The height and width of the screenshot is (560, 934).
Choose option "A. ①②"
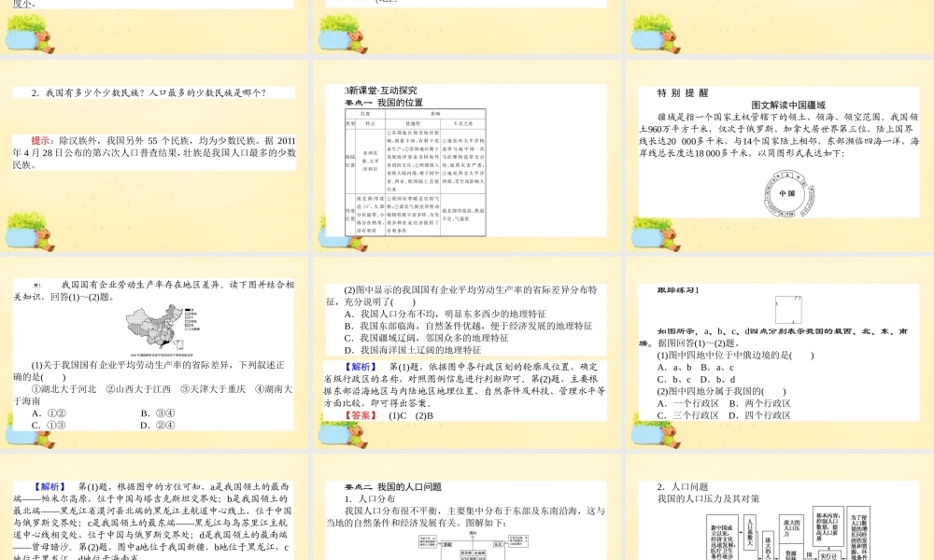pos(49,413)
